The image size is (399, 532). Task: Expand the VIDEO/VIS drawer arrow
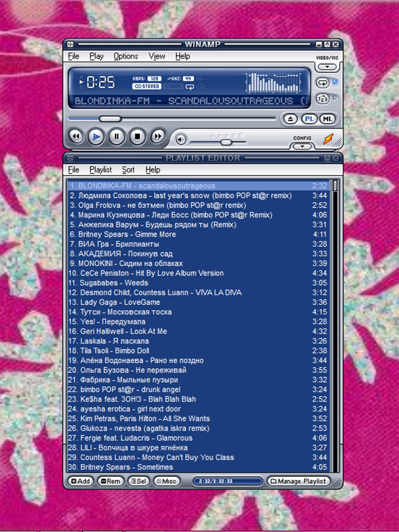point(327,67)
